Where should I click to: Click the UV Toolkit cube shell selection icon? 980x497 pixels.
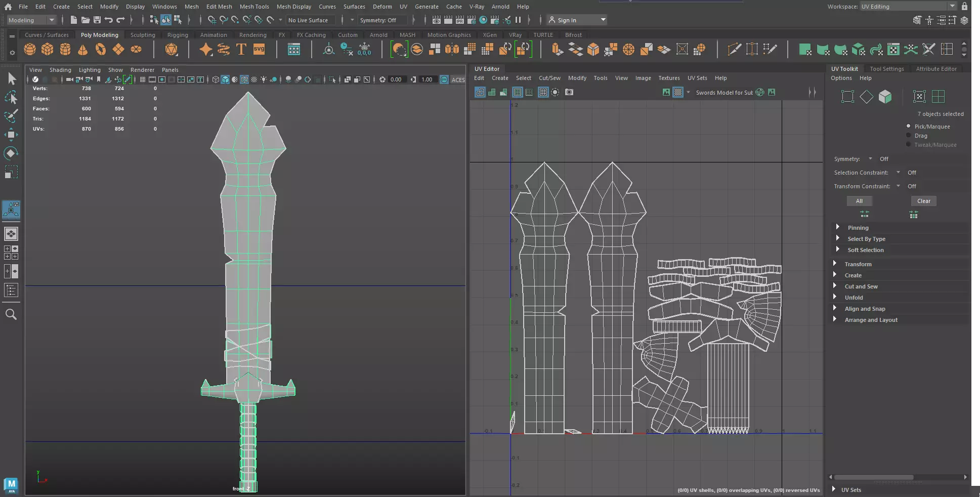pos(885,96)
